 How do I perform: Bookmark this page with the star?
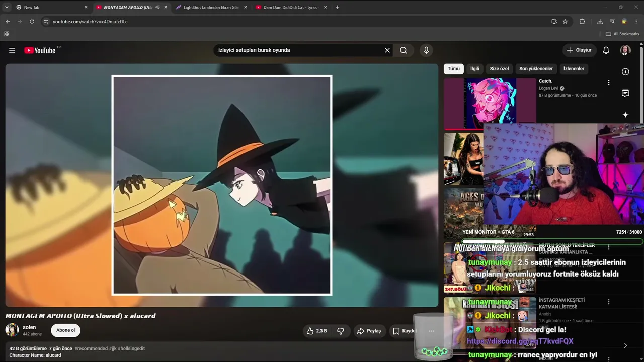click(x=565, y=22)
